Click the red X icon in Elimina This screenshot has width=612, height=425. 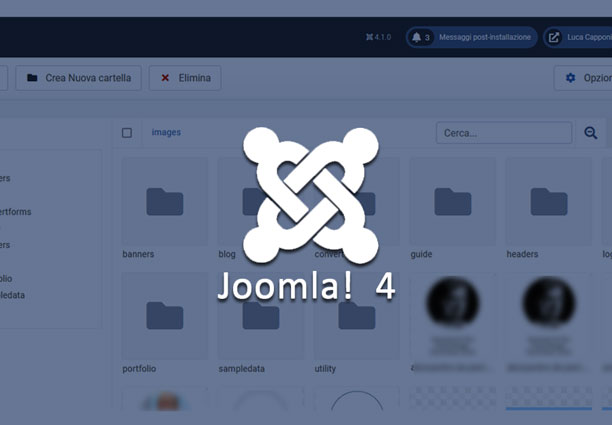pyautogui.click(x=165, y=78)
